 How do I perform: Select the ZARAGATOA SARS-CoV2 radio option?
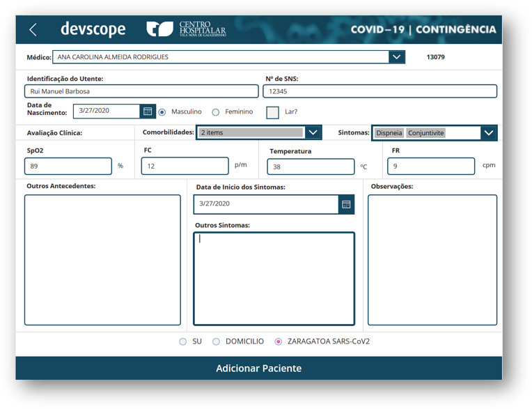[278, 341]
